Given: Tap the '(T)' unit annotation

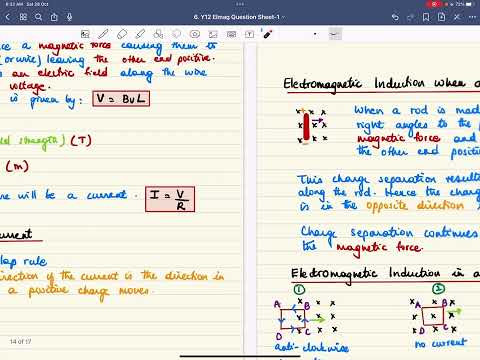Looking at the screenshot, I should (x=81, y=140).
